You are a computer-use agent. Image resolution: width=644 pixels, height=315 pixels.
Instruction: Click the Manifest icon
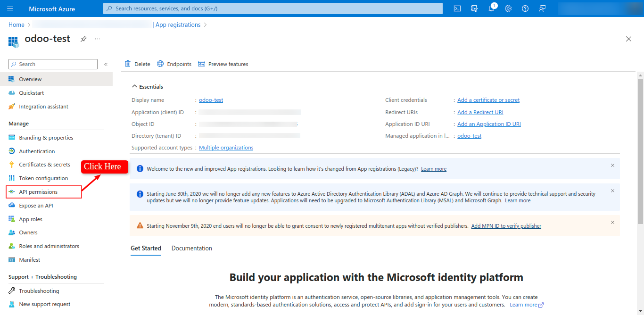pyautogui.click(x=12, y=260)
